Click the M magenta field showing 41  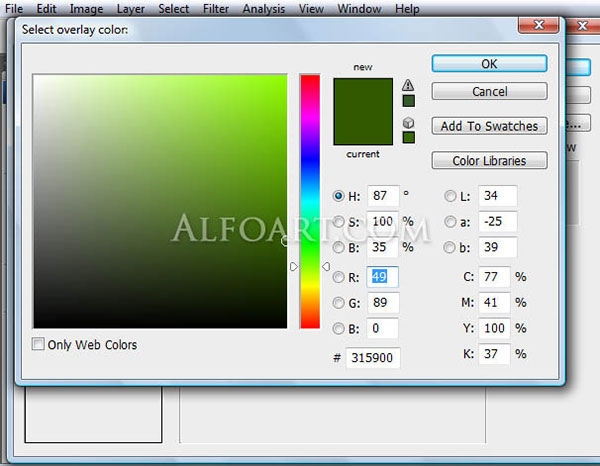(494, 303)
